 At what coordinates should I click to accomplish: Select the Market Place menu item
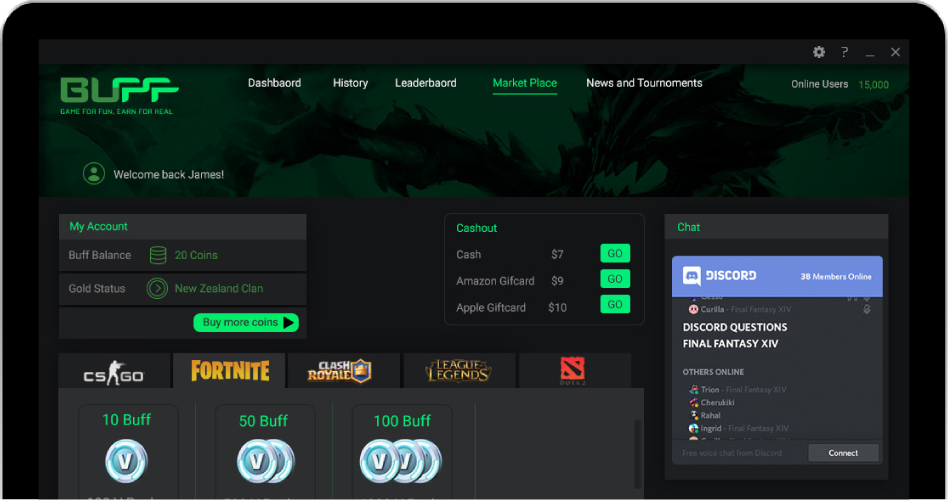click(x=525, y=83)
